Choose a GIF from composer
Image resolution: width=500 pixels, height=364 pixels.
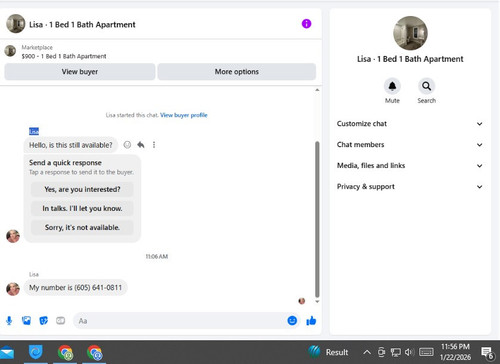click(x=60, y=321)
